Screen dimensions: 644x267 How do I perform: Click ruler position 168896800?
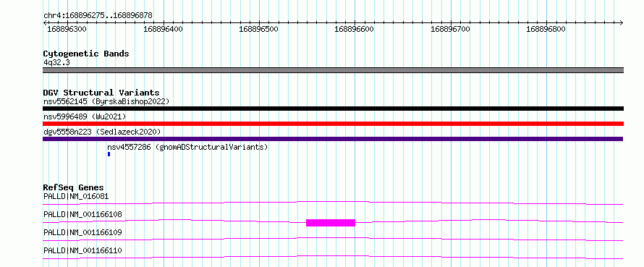546,29
